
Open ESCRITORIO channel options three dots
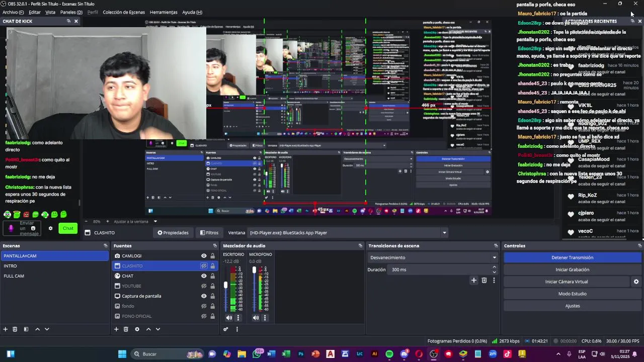pos(238,318)
